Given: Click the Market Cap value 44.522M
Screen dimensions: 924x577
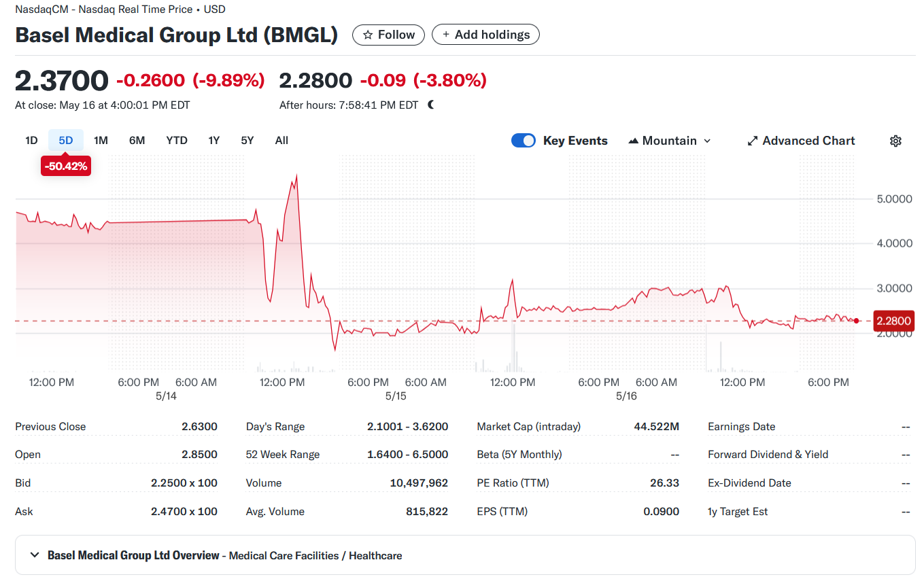Looking at the screenshot, I should (656, 427).
